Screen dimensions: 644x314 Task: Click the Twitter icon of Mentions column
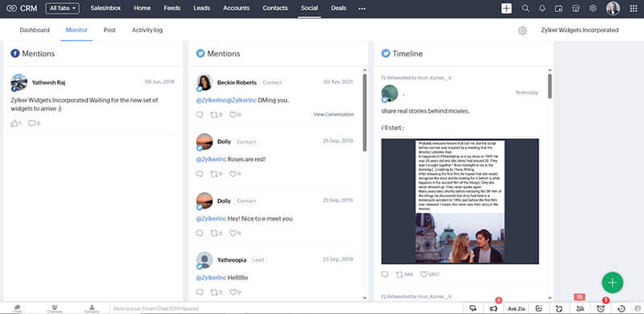click(x=200, y=53)
